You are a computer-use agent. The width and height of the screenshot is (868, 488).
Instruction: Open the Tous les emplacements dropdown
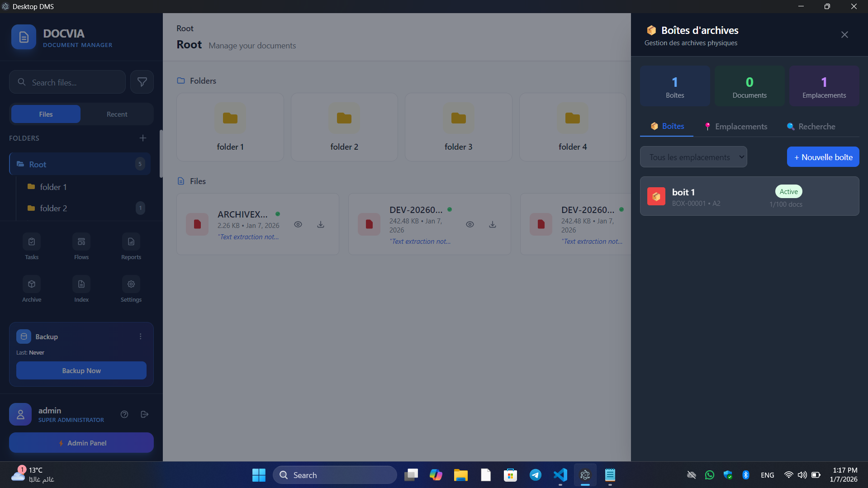click(693, 157)
